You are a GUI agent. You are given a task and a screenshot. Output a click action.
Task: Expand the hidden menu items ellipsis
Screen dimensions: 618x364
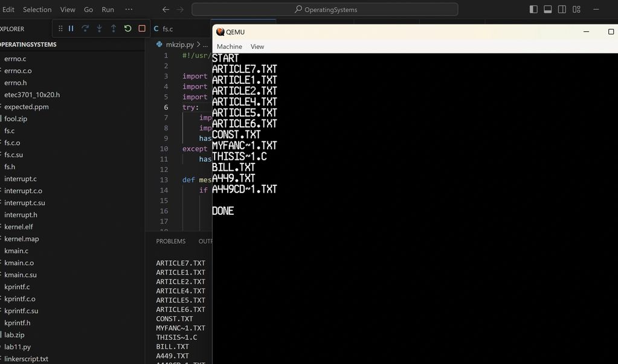(x=129, y=10)
